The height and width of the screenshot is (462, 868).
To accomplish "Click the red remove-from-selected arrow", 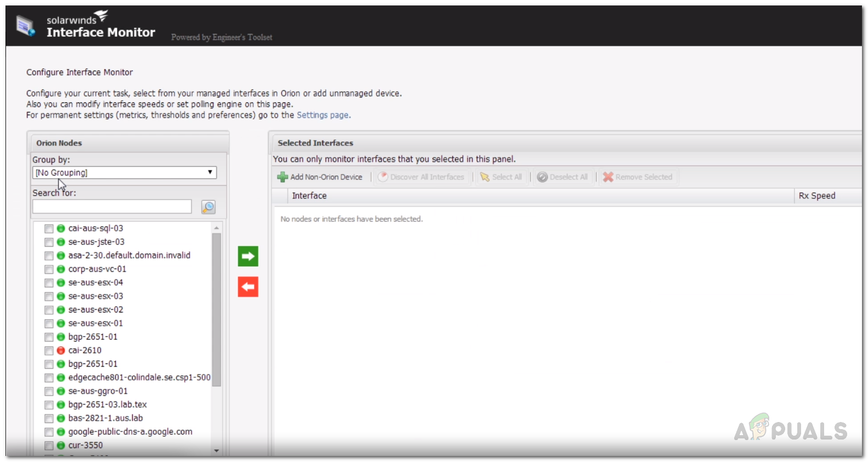I will 248,287.
